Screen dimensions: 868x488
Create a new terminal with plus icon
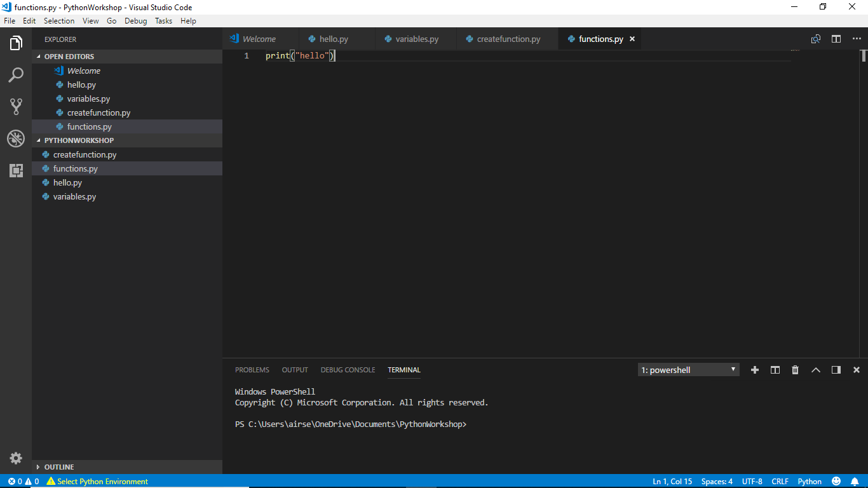pyautogui.click(x=755, y=370)
